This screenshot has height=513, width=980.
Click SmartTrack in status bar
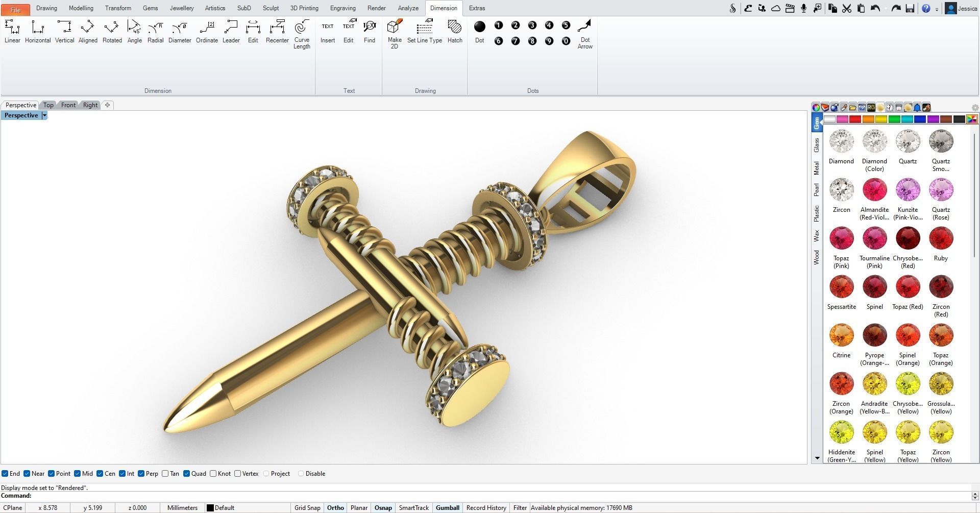(x=413, y=508)
